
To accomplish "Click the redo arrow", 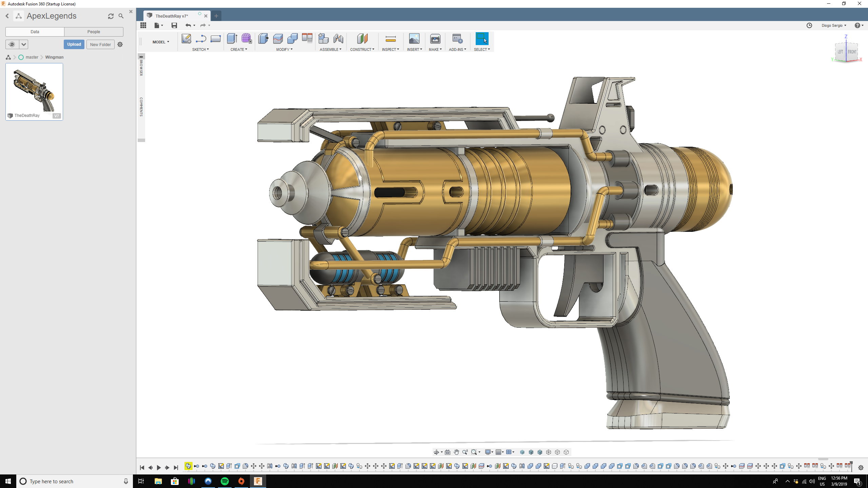I will coord(203,25).
